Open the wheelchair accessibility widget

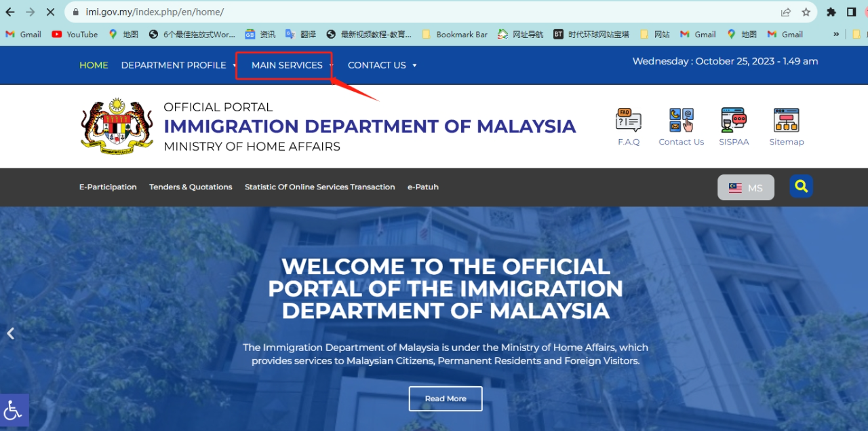(14, 411)
